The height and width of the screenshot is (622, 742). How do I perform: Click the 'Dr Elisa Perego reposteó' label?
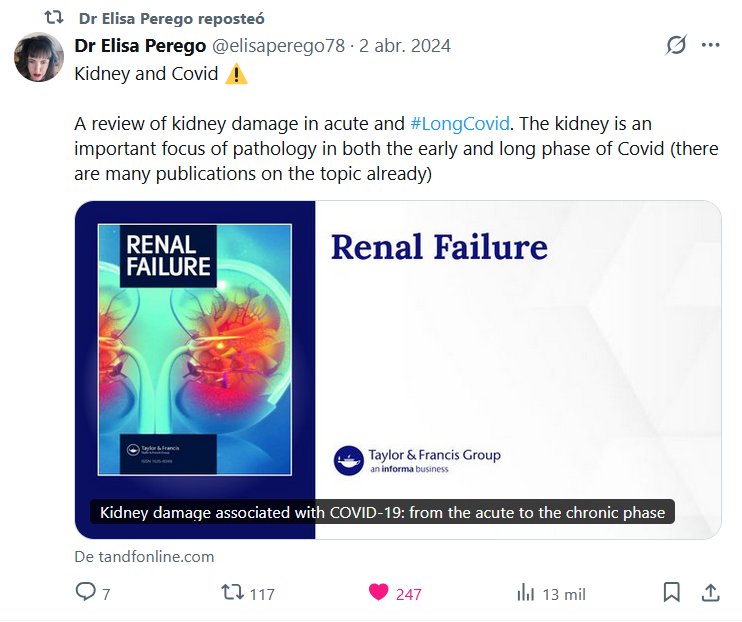click(172, 19)
